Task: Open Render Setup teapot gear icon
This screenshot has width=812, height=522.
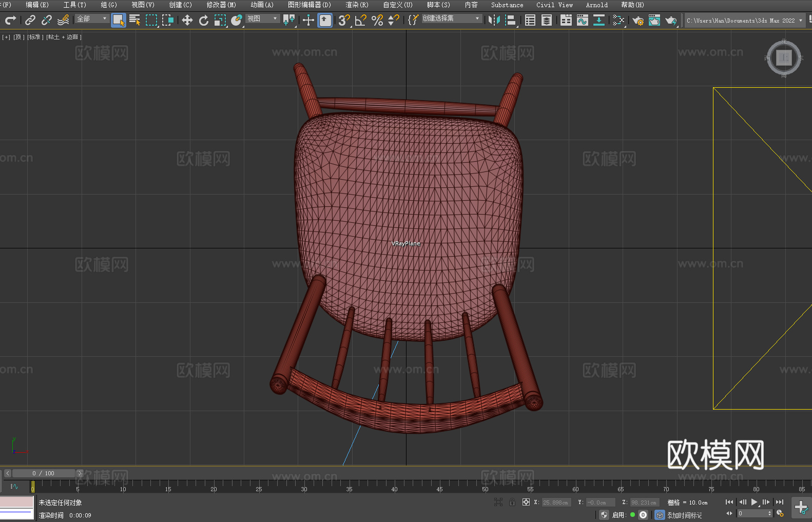Action: click(x=638, y=20)
